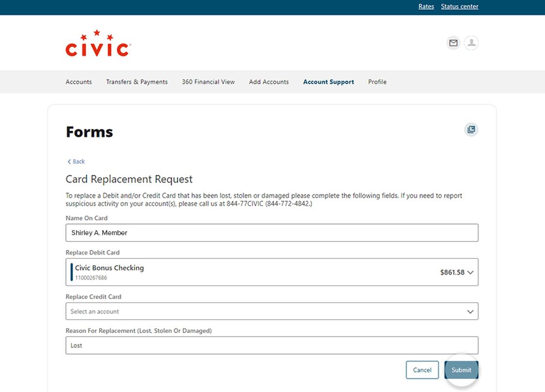Click the Reason For Replacement field
545x392 pixels.
click(272, 345)
